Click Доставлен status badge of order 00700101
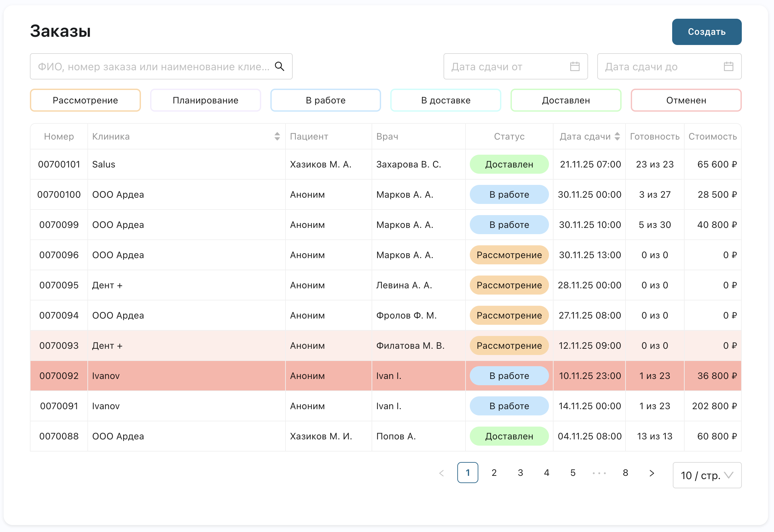 (x=509, y=164)
